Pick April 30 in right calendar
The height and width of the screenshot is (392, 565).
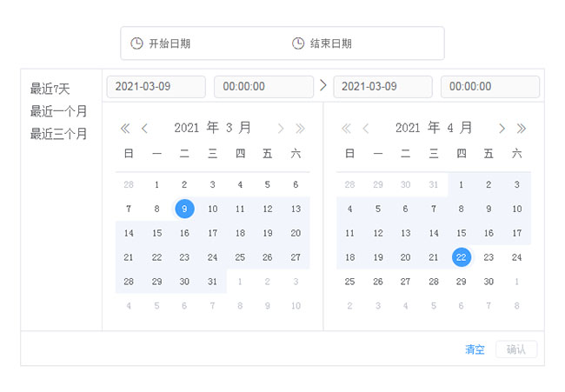pyautogui.click(x=489, y=282)
